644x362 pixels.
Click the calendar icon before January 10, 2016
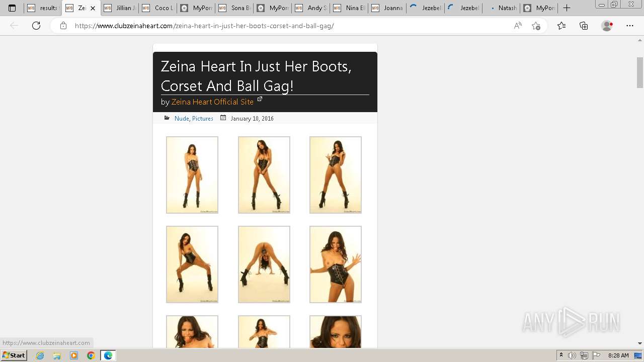223,118
